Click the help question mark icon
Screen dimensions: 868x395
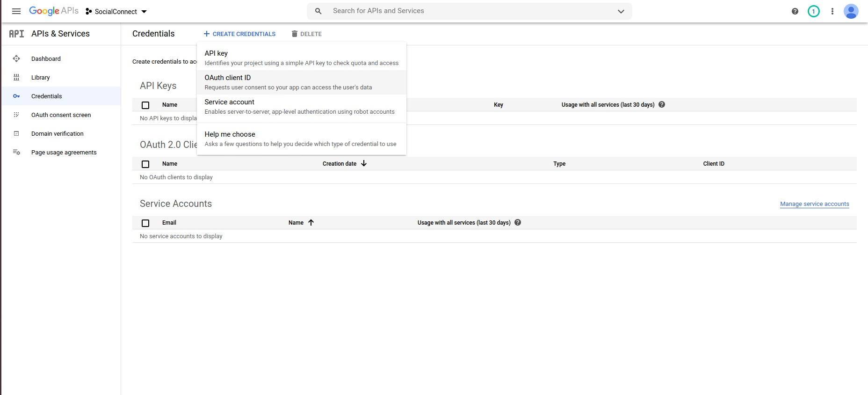pyautogui.click(x=795, y=11)
